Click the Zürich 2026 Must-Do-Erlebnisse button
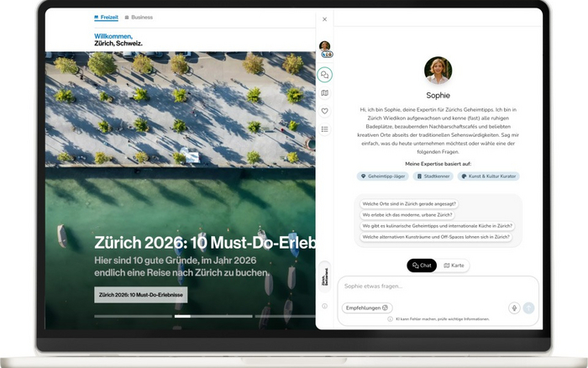This screenshot has height=368, width=588. (141, 295)
